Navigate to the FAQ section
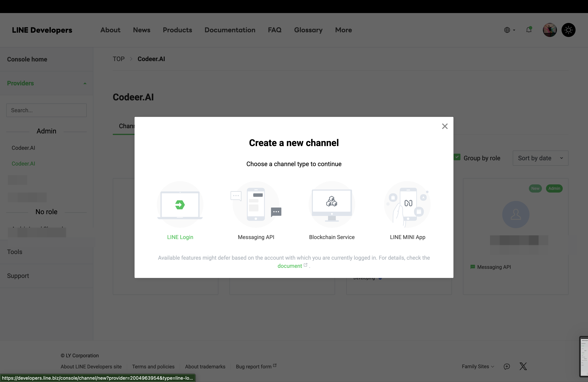This screenshot has width=588, height=382. pyautogui.click(x=275, y=30)
